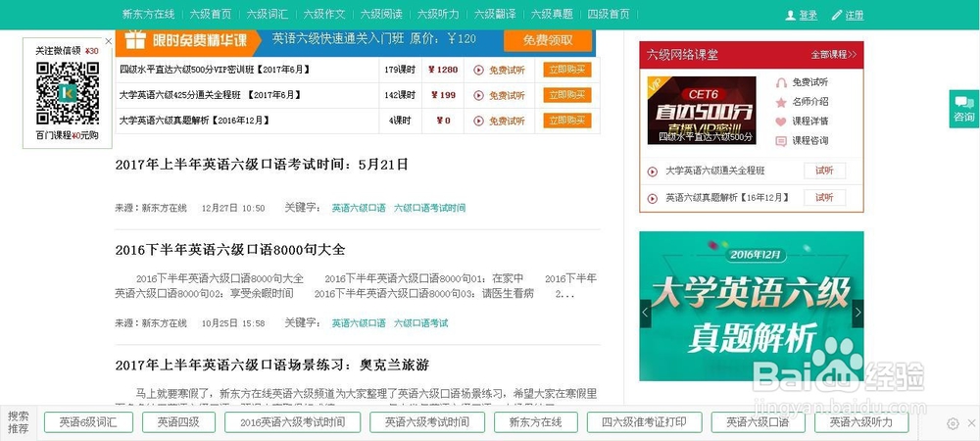Click 试听 for 英语六级真题解析【16年12月】
The width and height of the screenshot is (980, 441).
(x=824, y=198)
